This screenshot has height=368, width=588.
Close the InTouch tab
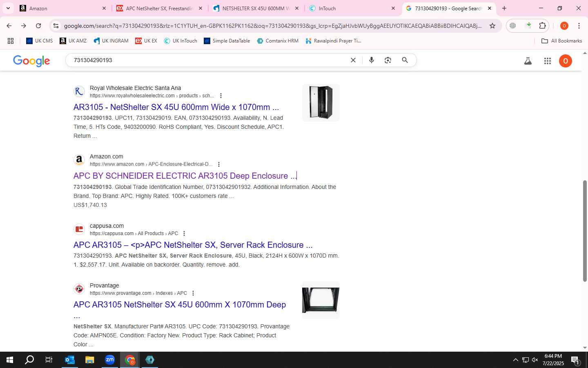pos(393,8)
